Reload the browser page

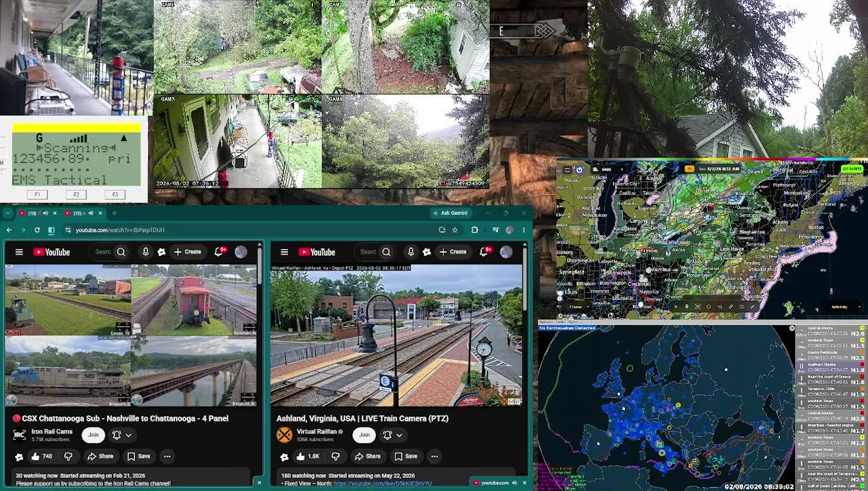click(37, 230)
